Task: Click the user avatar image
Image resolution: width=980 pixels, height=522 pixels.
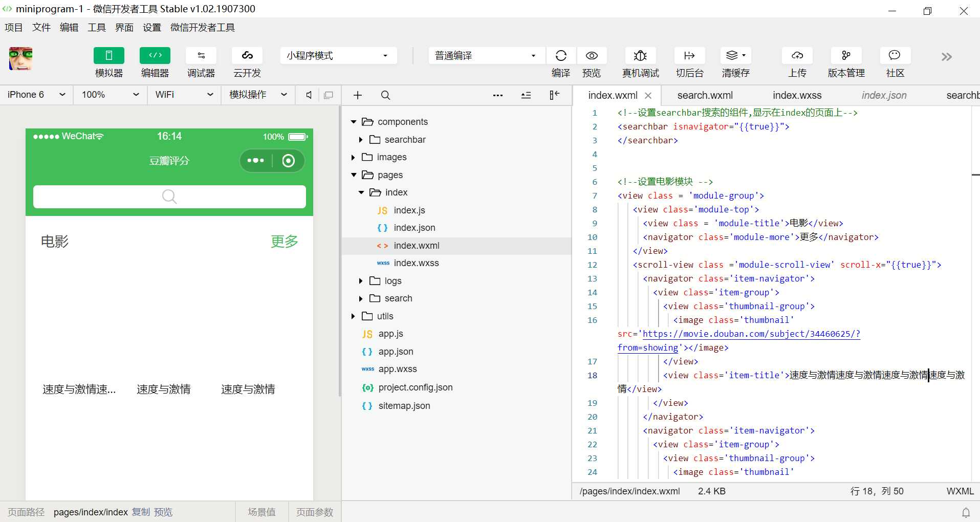Action: (20, 58)
